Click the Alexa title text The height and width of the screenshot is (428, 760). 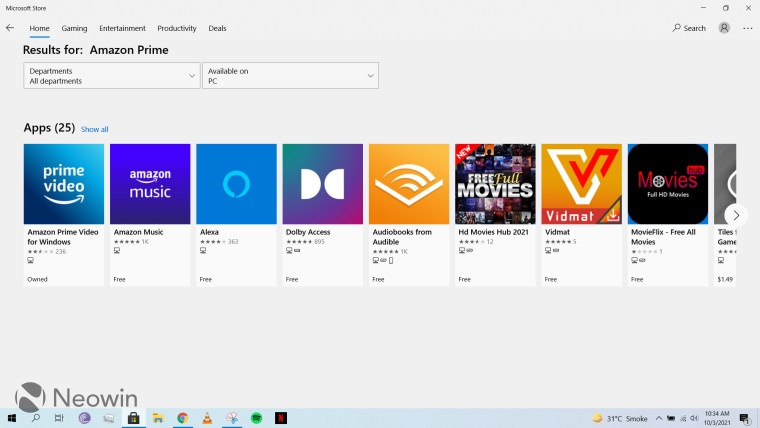tap(209, 232)
